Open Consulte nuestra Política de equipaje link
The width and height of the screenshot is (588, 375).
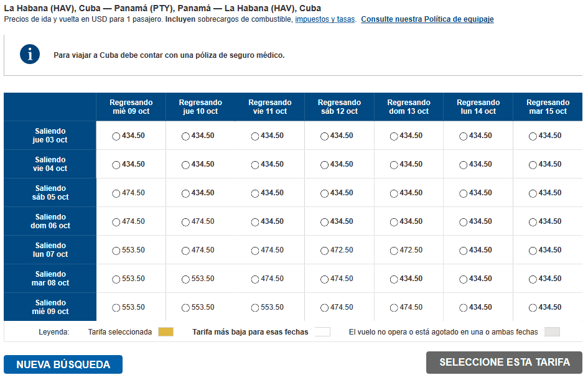(427, 19)
